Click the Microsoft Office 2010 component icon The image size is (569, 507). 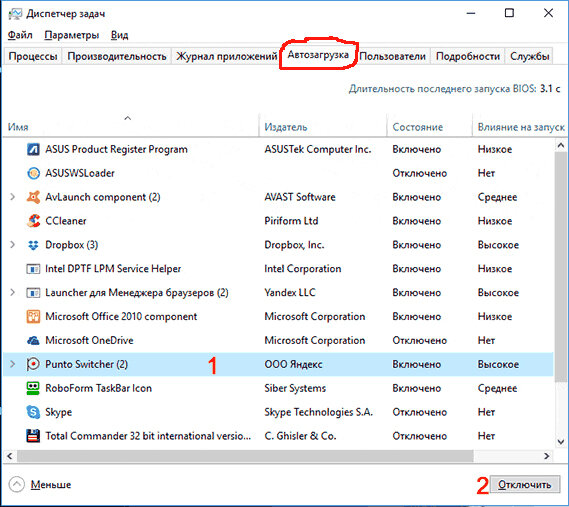pyautogui.click(x=33, y=316)
